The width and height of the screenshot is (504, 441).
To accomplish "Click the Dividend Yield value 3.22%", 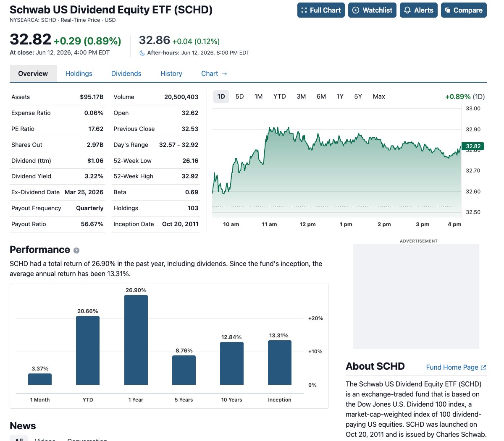I will (x=94, y=176).
